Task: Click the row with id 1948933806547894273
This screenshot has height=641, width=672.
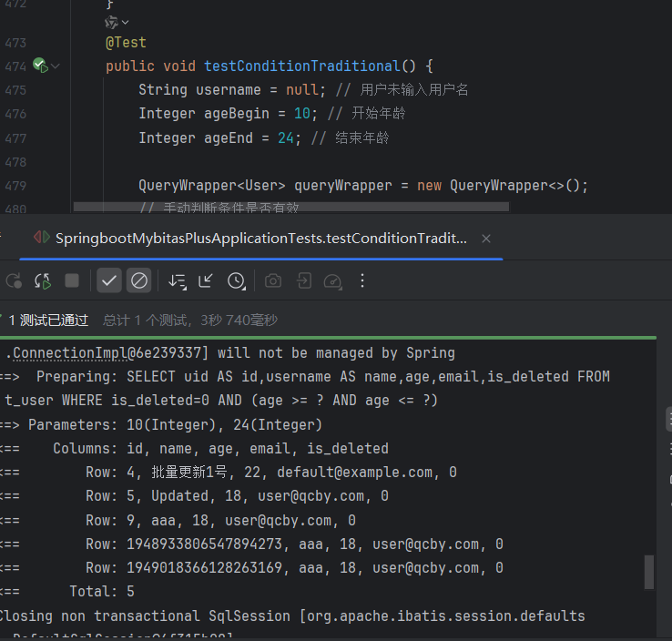Action: point(252,544)
